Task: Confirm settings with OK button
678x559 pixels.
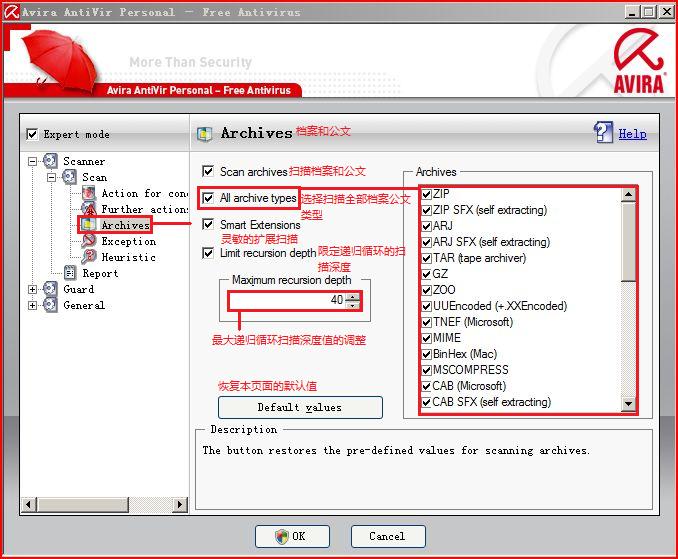Action: [292, 537]
